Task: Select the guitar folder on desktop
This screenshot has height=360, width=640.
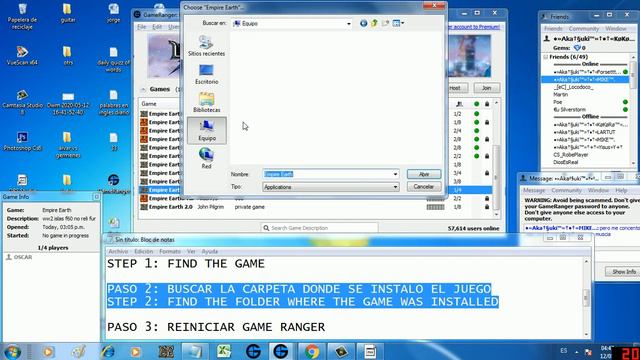Action: (67, 13)
